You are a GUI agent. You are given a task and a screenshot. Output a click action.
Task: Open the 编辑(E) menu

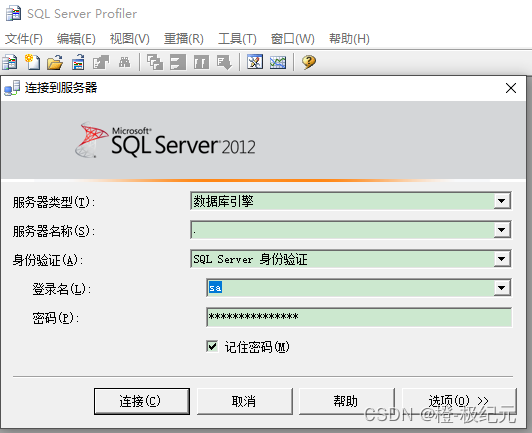76,39
